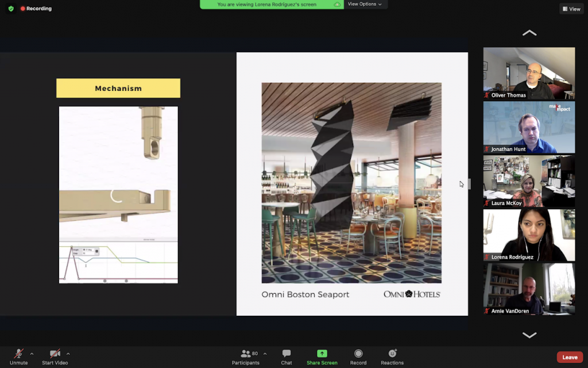Change layout with the View button
Image resolution: width=588 pixels, height=368 pixels.
tap(571, 9)
